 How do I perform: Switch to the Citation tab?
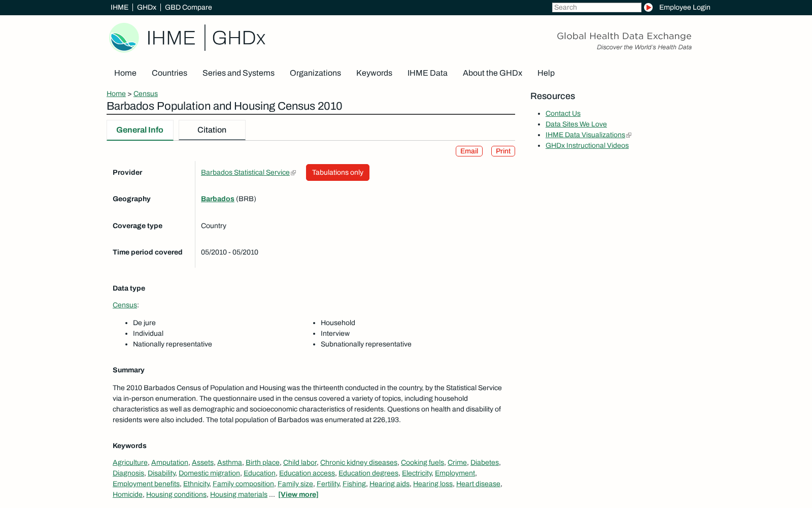212,130
